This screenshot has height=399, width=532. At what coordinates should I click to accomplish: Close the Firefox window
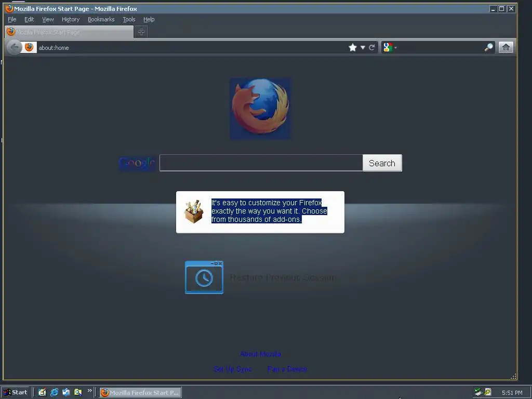511,9
